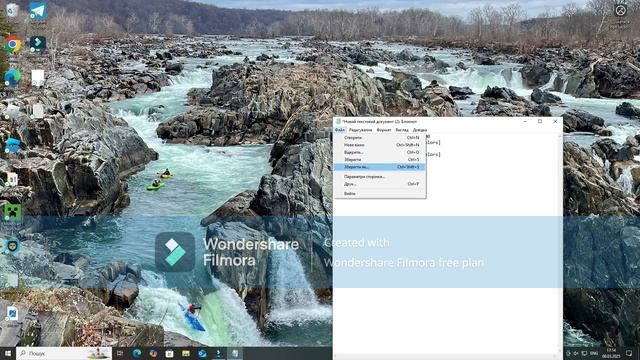Minimize the Notepad window

(x=525, y=121)
